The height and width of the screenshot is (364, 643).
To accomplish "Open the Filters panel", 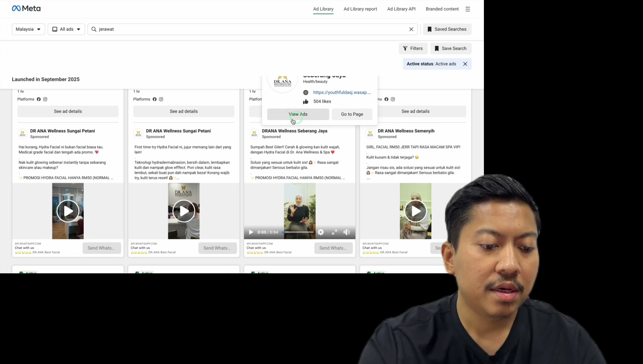I will (413, 49).
